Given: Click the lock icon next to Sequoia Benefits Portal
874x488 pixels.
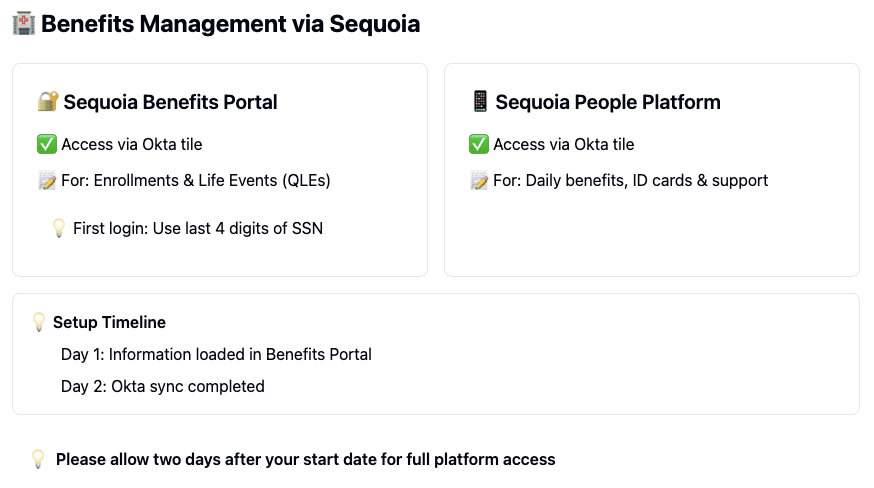Looking at the screenshot, I should (x=47, y=102).
